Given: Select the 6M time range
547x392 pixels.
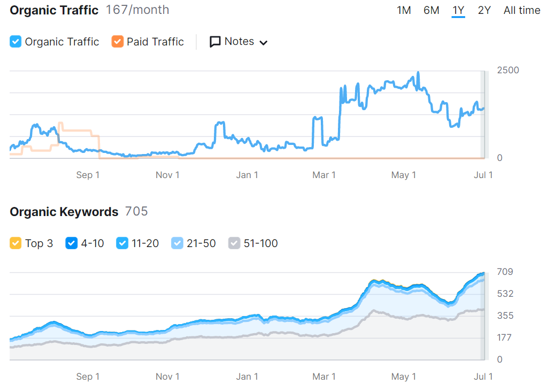Looking at the screenshot, I should pos(431,10).
